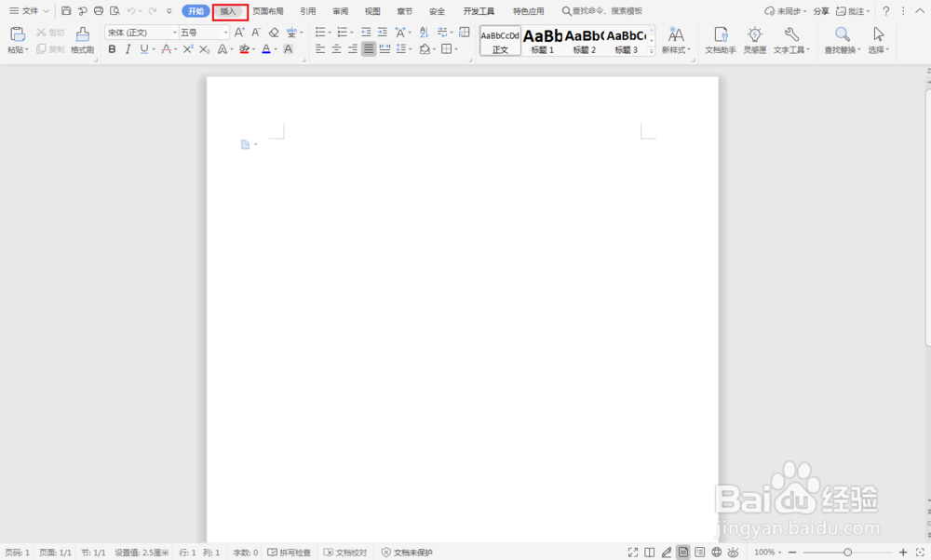Open Print Preview from quick access toolbar
Viewport: 931px width, 560px height.
point(115,10)
